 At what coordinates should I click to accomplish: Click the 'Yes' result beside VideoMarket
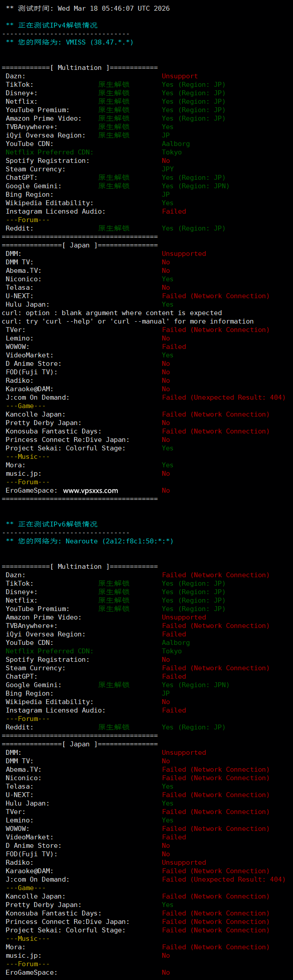[168, 355]
